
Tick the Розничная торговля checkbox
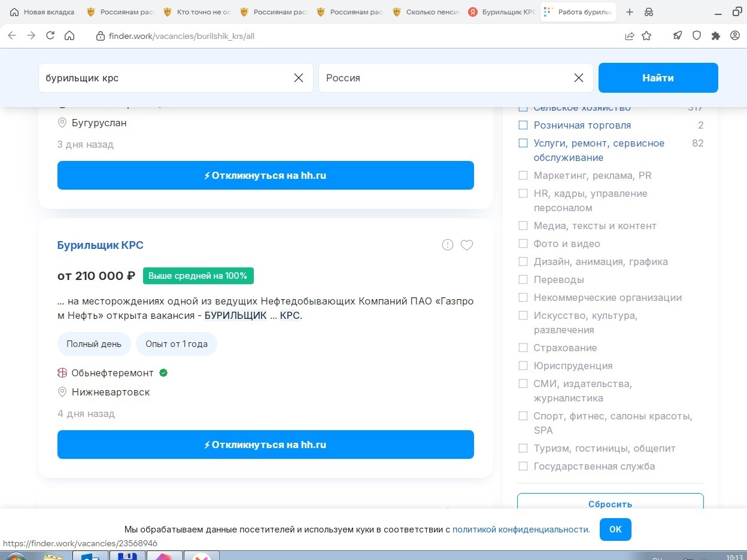523,125
